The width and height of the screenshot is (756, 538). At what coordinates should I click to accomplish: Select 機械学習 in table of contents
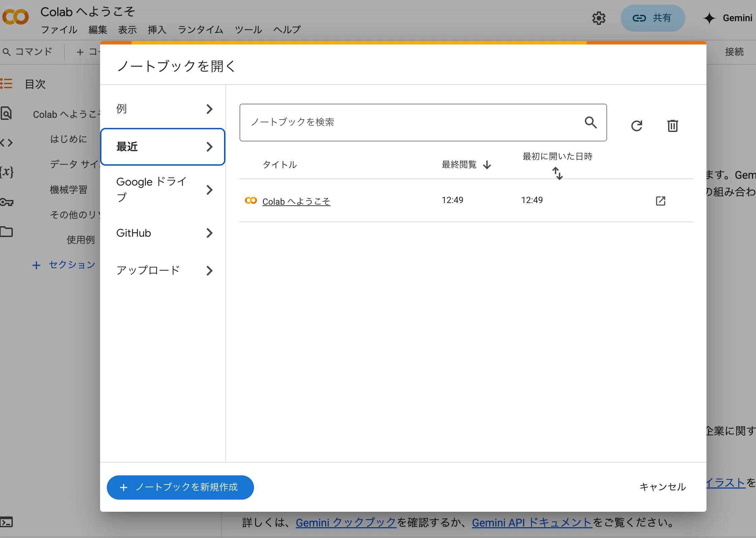(x=68, y=190)
